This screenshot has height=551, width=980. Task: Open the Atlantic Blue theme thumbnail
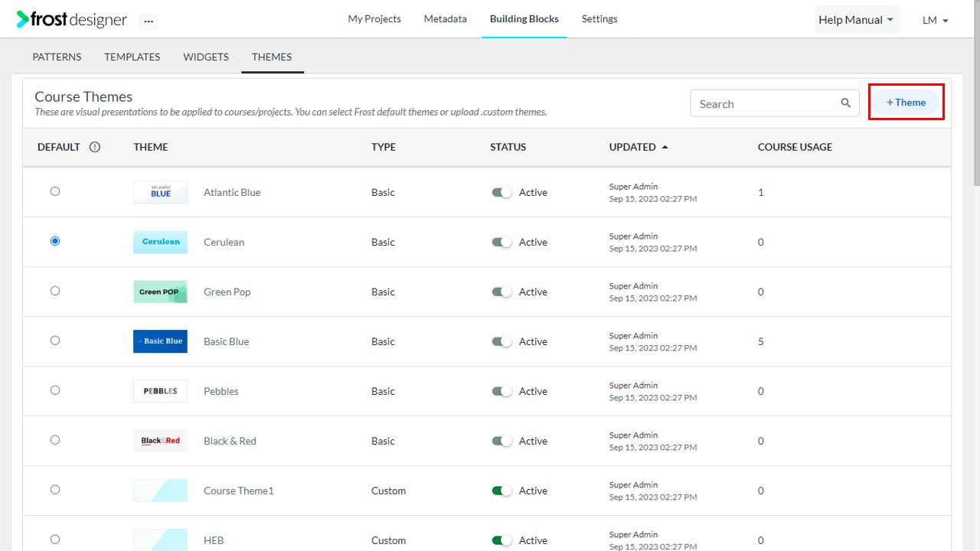pyautogui.click(x=160, y=192)
